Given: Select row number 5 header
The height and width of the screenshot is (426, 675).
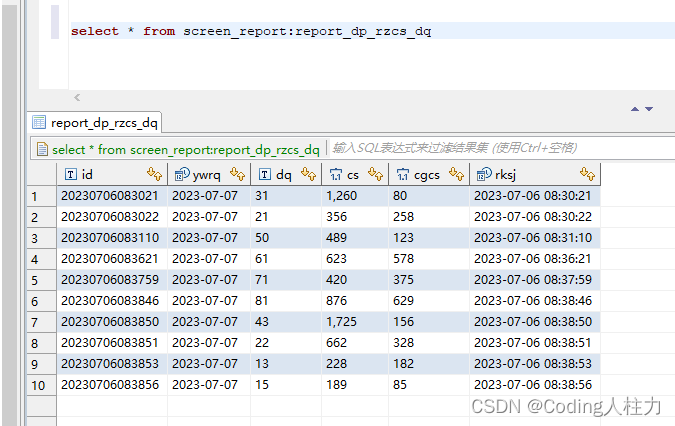Looking at the screenshot, I should [42, 280].
